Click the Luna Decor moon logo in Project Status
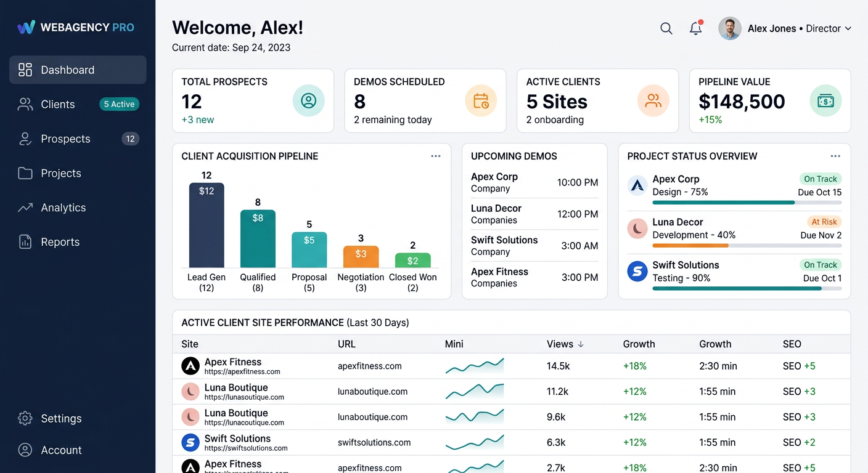868x473 pixels. point(637,228)
